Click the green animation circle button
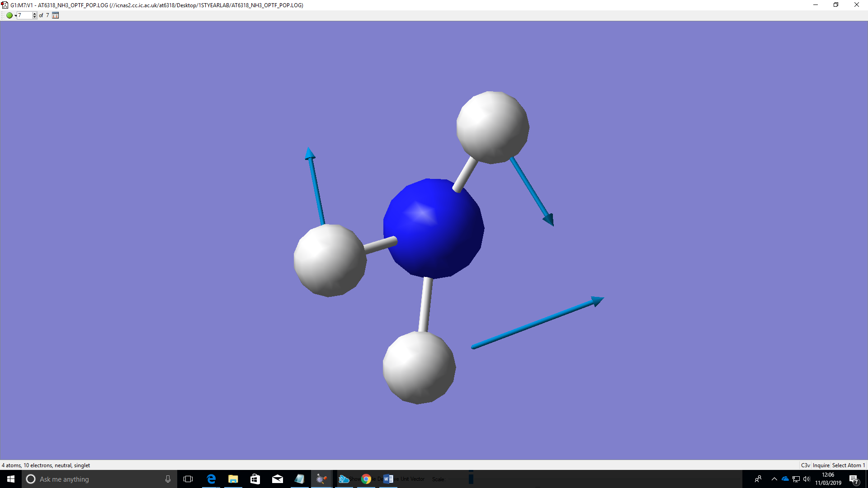This screenshot has width=868, height=488. tap(9, 15)
